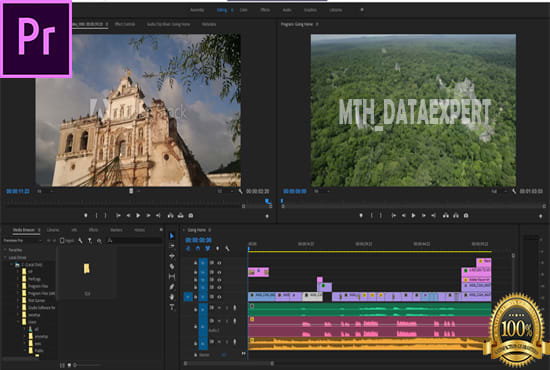Screen dimensions: 550x370
Task: Open Metadata tab in Source panel
Action: tap(209, 24)
